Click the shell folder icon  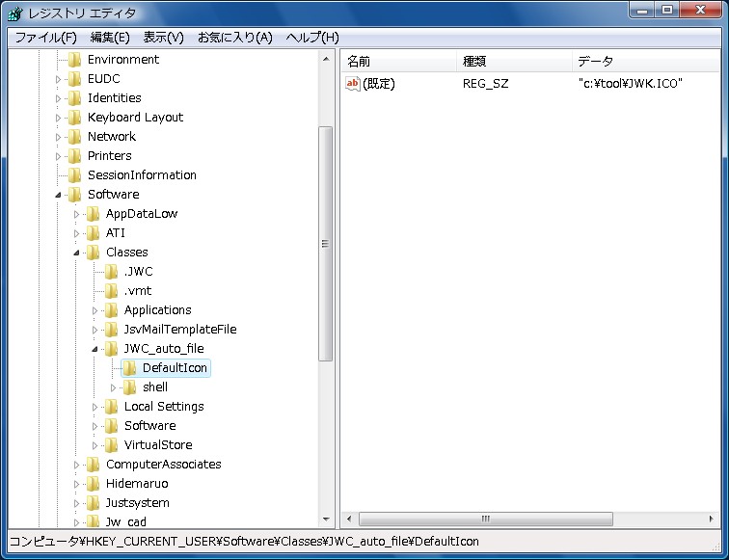(130, 387)
